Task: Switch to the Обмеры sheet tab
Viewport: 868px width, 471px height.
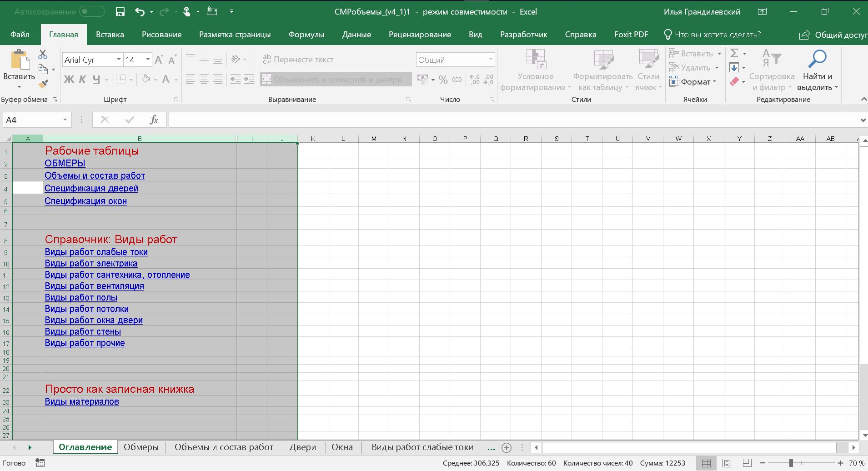Action: point(141,447)
